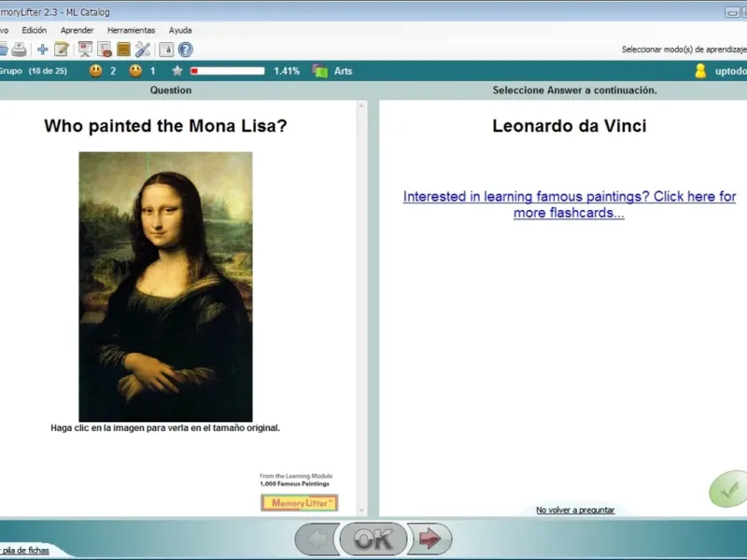The height and width of the screenshot is (560, 747).
Task: Open the edit card notepad icon
Action: click(x=62, y=49)
